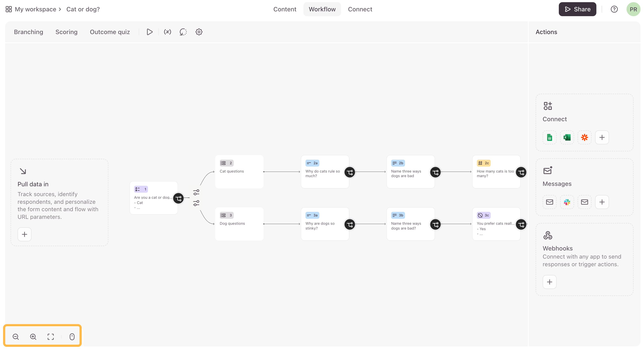Click the 2c number type badge
The width and height of the screenshot is (644, 349).
(483, 163)
